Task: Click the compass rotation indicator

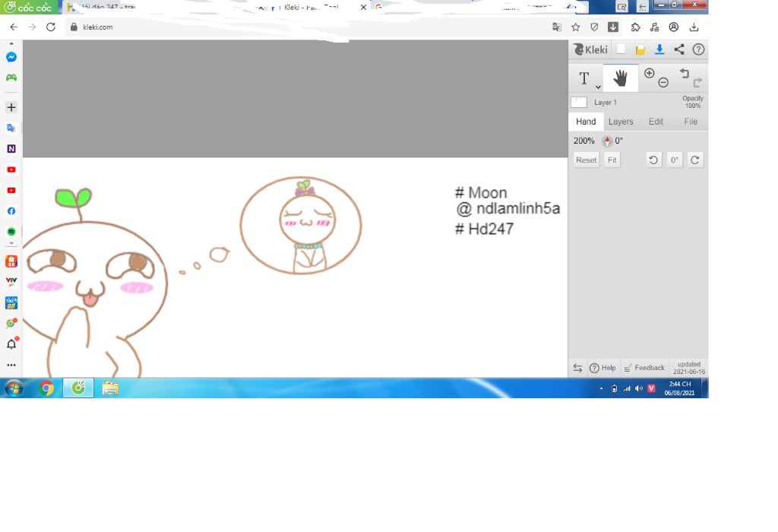Action: tap(607, 141)
